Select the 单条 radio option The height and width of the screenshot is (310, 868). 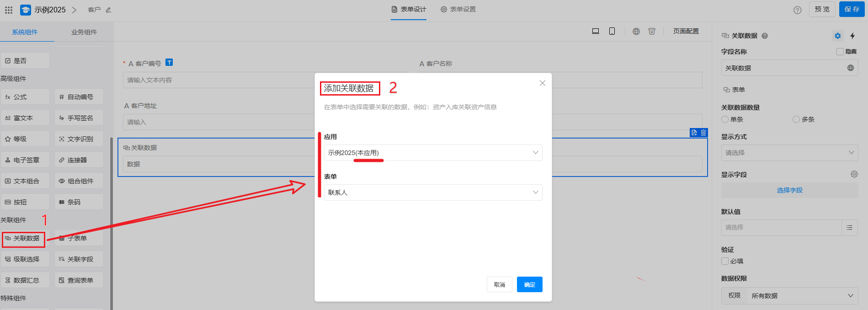[x=725, y=119]
